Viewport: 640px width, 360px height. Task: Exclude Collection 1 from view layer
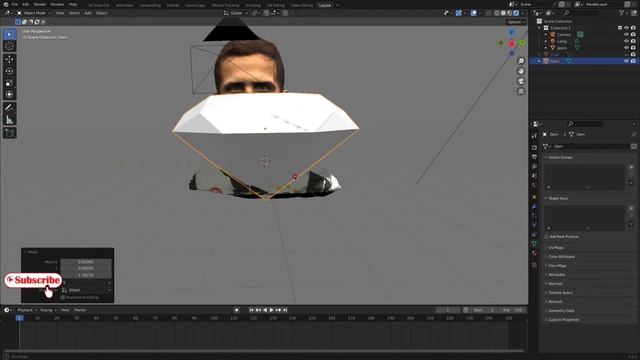[x=620, y=28]
